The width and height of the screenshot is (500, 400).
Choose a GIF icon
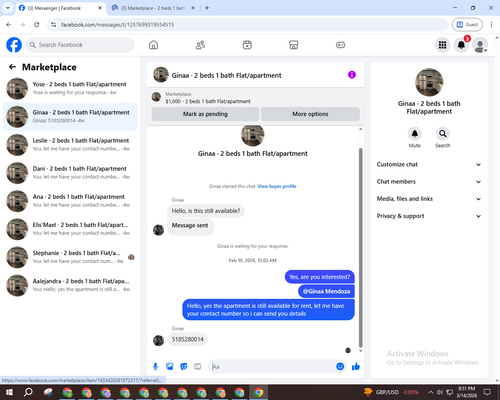(198, 367)
